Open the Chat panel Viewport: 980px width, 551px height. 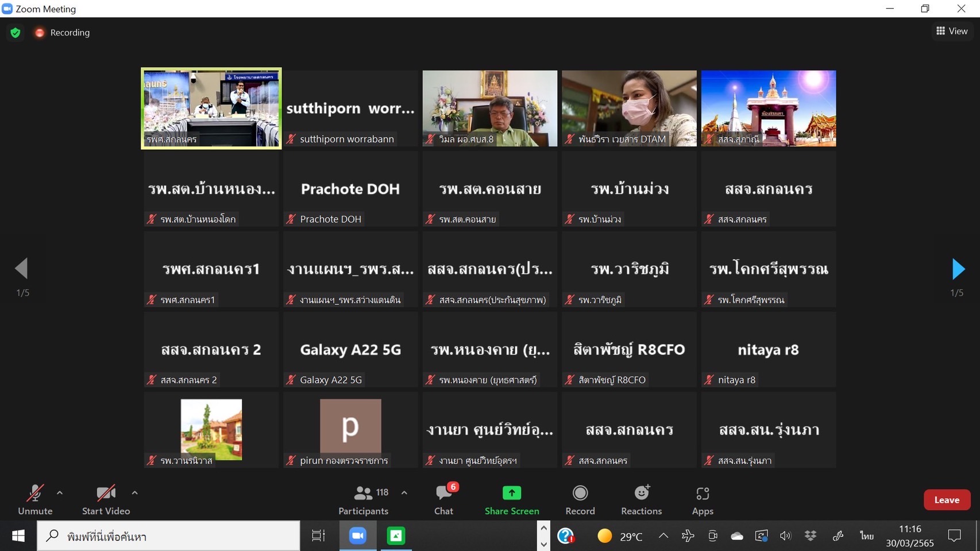pyautogui.click(x=443, y=499)
